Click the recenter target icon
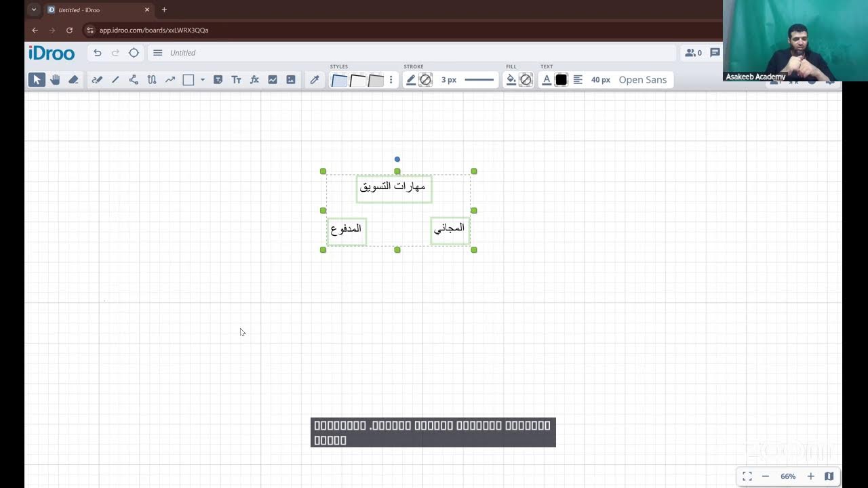 coord(134,53)
